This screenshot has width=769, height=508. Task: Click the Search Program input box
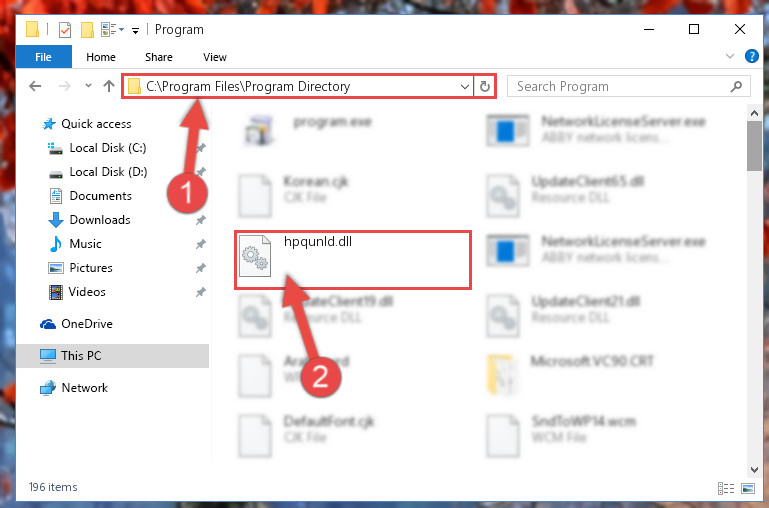(620, 86)
